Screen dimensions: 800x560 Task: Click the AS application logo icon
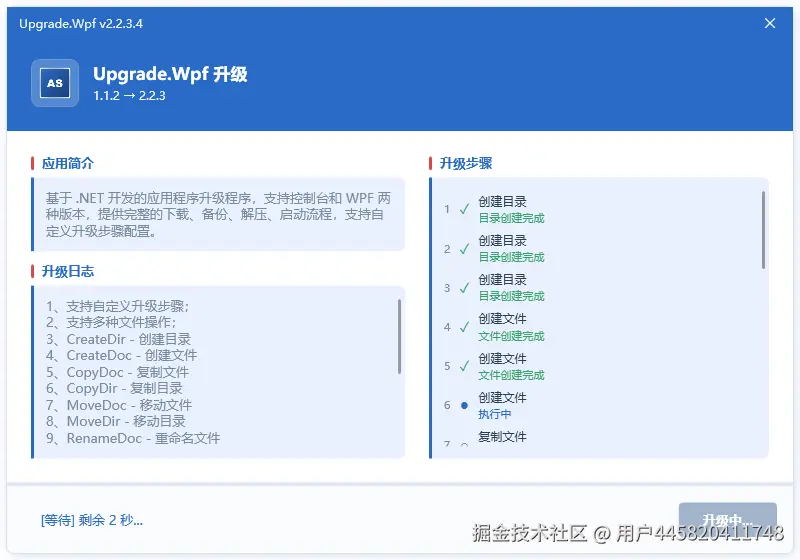click(x=55, y=83)
